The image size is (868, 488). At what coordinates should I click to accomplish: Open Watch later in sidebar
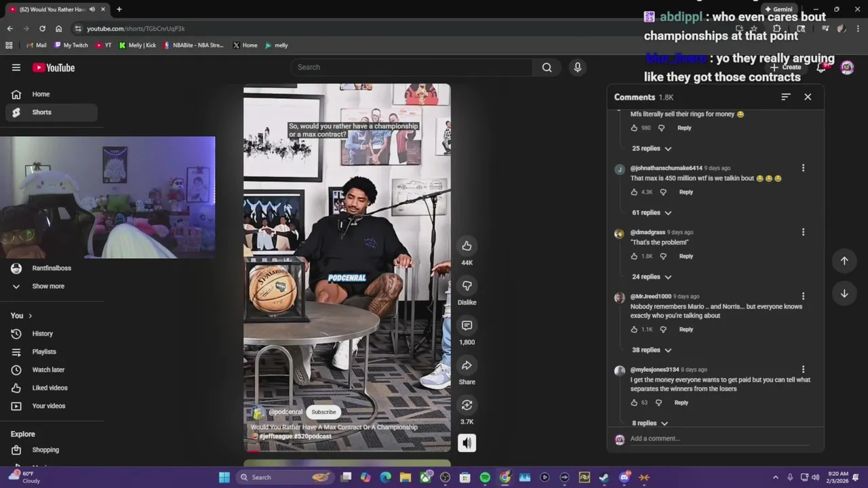click(x=52, y=370)
